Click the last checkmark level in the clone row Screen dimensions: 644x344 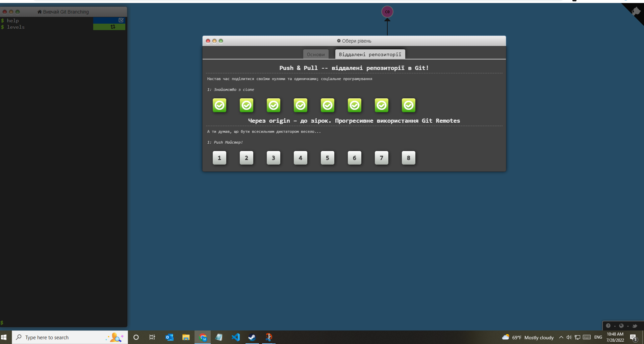pos(408,105)
